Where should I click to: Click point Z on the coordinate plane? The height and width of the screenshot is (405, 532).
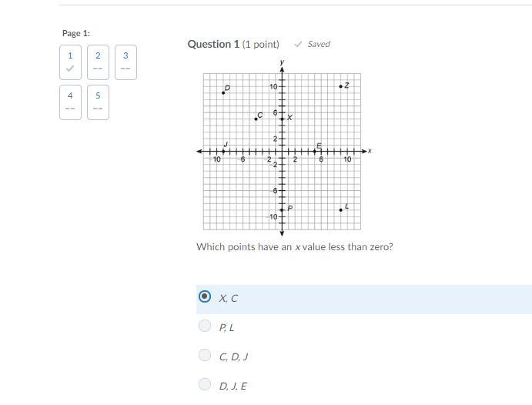(340, 86)
